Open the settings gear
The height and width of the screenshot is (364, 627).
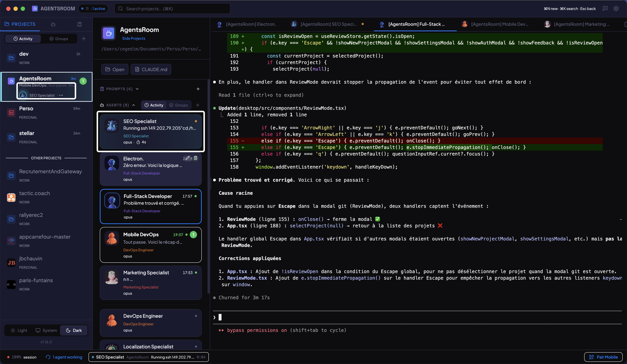[616, 9]
